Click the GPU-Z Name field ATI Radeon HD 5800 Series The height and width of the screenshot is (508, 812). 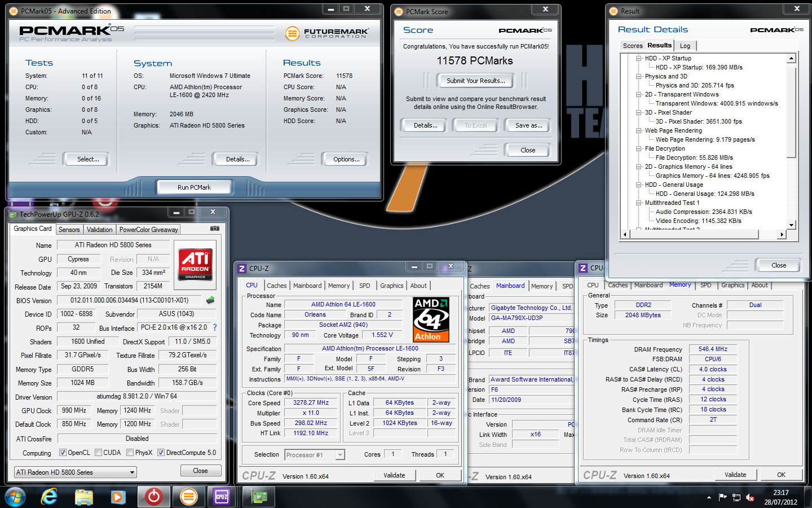pos(113,245)
